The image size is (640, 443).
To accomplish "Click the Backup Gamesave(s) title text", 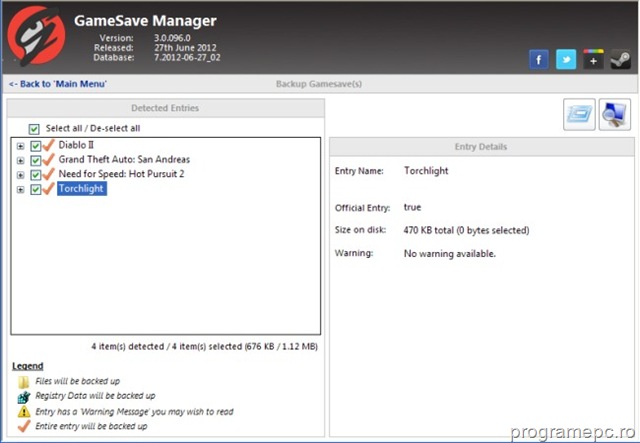I will point(319,84).
